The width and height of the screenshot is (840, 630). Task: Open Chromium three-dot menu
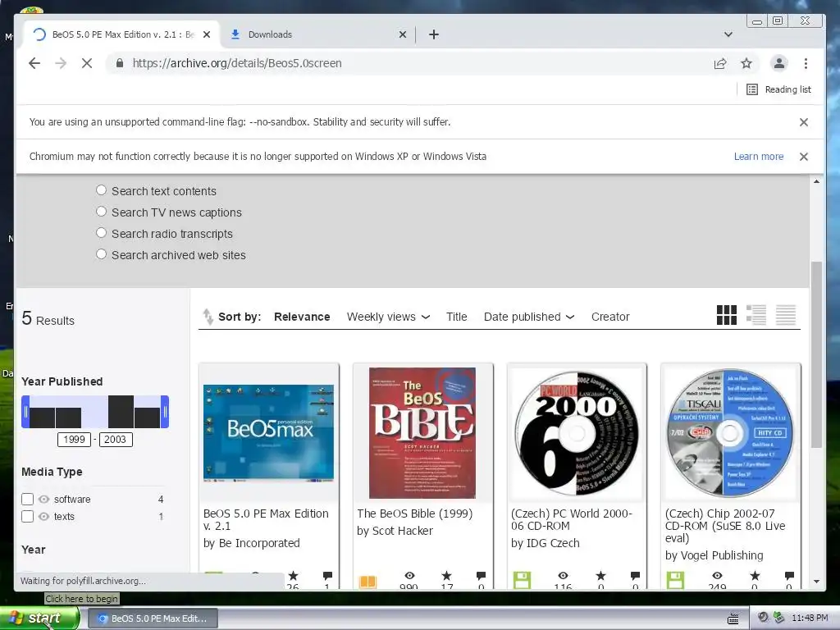point(806,63)
